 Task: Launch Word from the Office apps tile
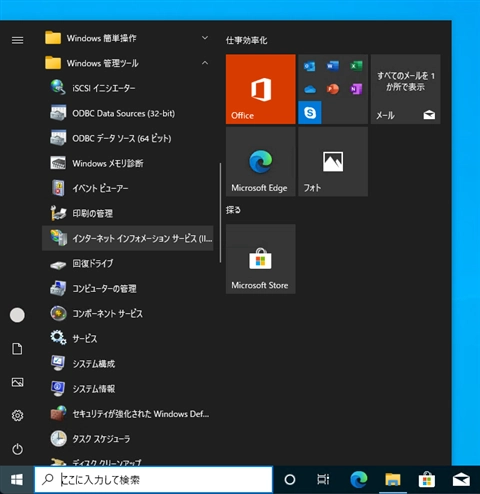click(x=333, y=66)
